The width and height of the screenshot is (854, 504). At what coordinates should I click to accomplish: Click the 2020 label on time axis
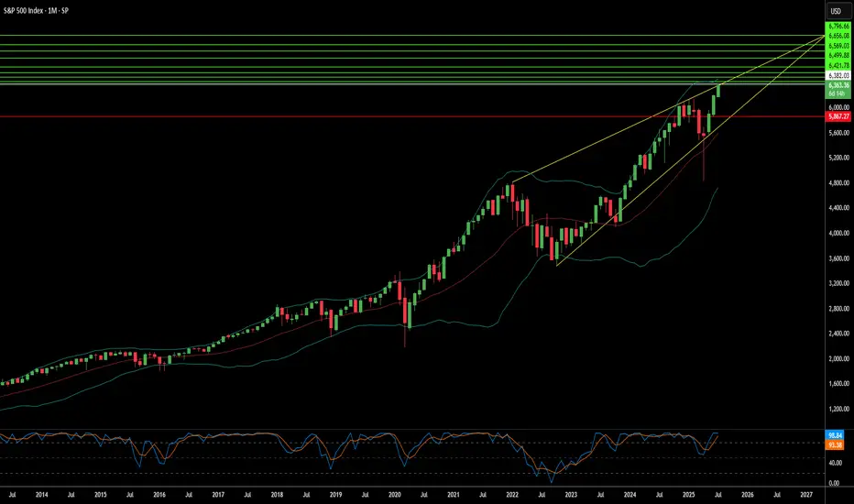coord(394,495)
